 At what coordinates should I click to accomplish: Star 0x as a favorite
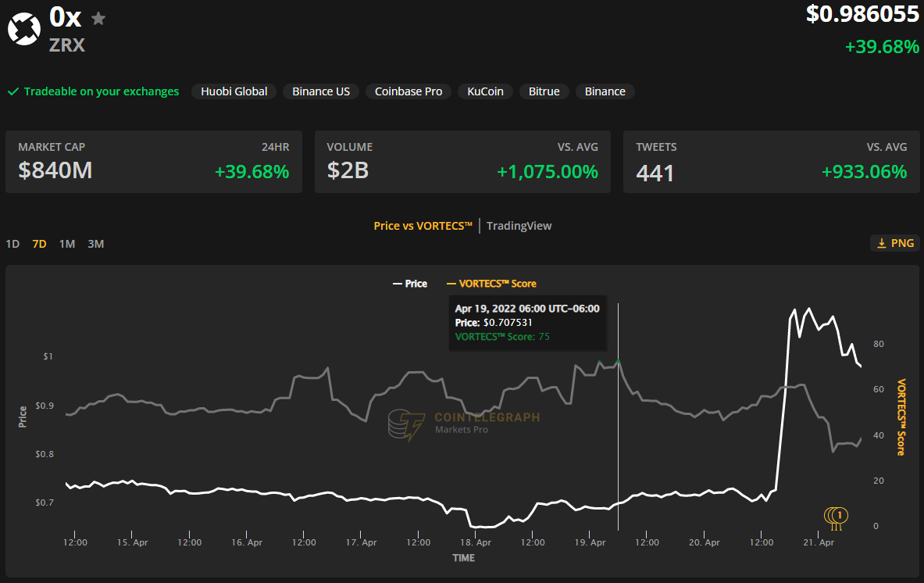click(98, 19)
